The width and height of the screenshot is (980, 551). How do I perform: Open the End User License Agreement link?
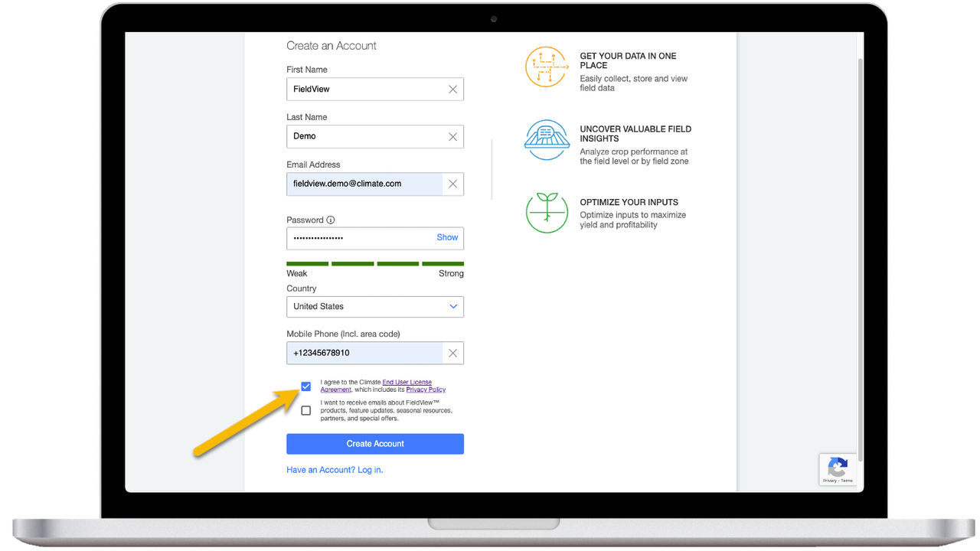click(x=376, y=386)
